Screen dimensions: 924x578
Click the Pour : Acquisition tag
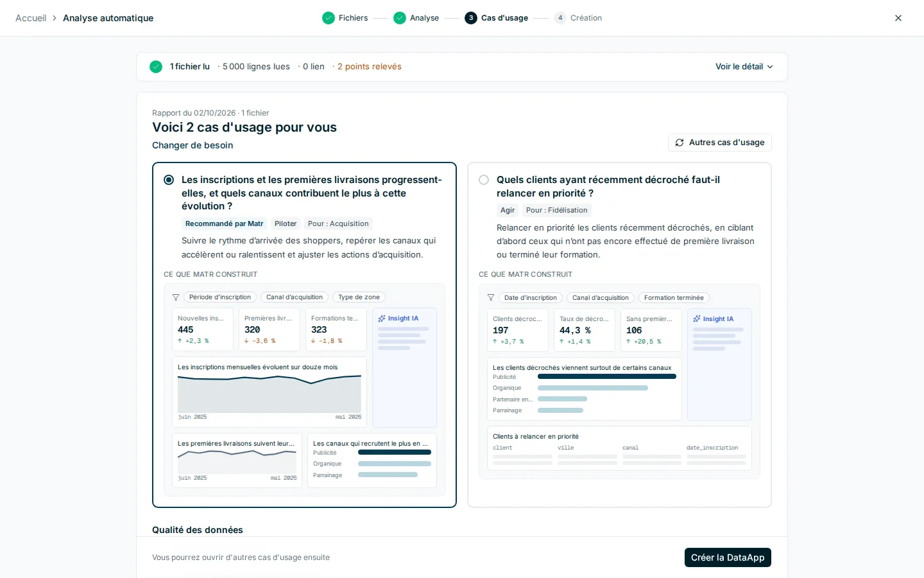338,223
